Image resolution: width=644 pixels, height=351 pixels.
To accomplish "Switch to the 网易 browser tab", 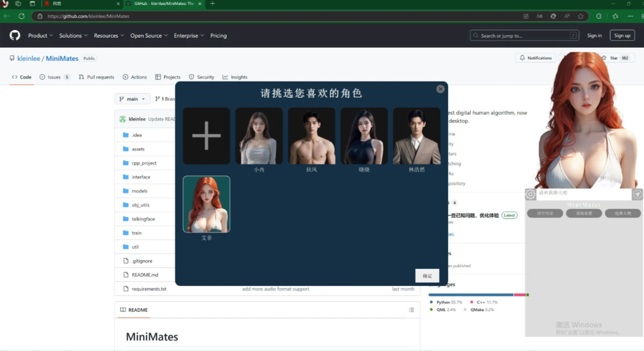I will (82, 4).
